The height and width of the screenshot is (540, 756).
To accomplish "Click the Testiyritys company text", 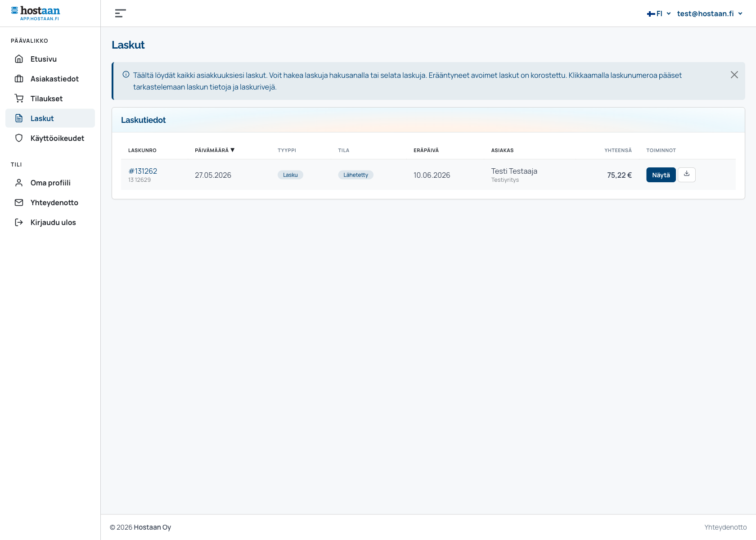I will pos(505,180).
